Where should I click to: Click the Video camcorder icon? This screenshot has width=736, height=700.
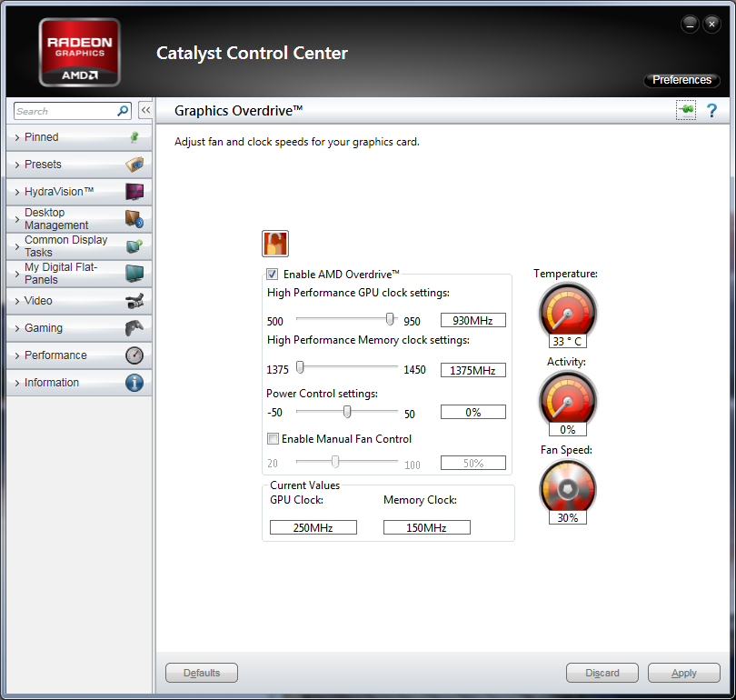(x=134, y=301)
